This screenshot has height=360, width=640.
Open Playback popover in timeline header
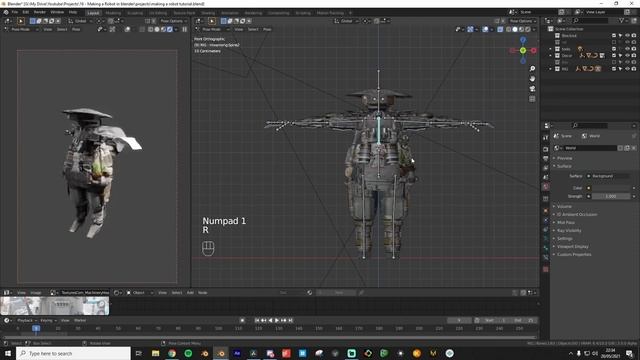pyautogui.click(x=27, y=320)
